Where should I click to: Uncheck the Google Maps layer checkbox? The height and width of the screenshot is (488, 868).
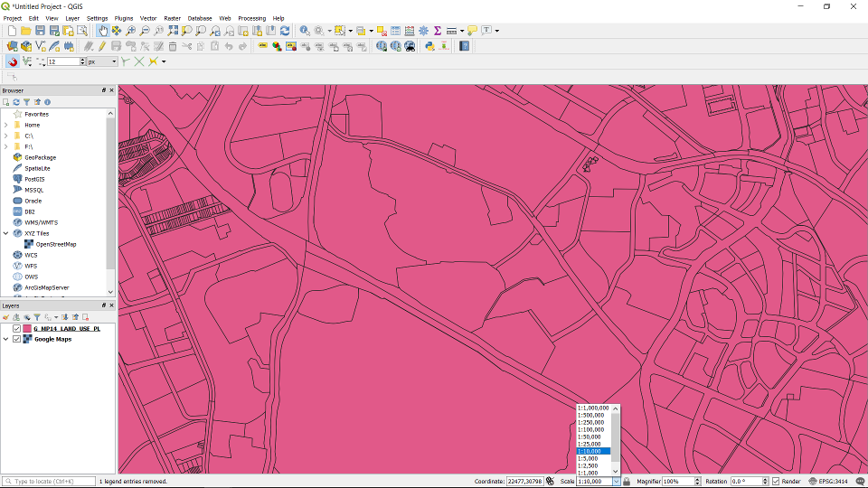pyautogui.click(x=16, y=340)
